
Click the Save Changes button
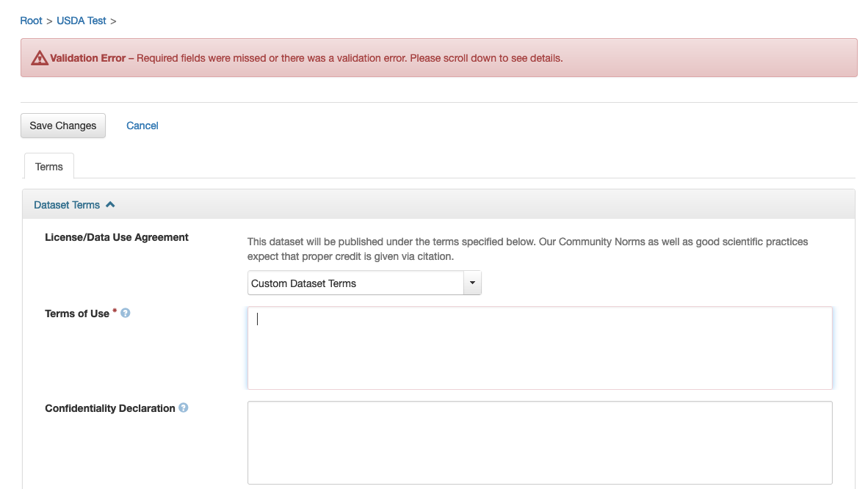tap(63, 126)
